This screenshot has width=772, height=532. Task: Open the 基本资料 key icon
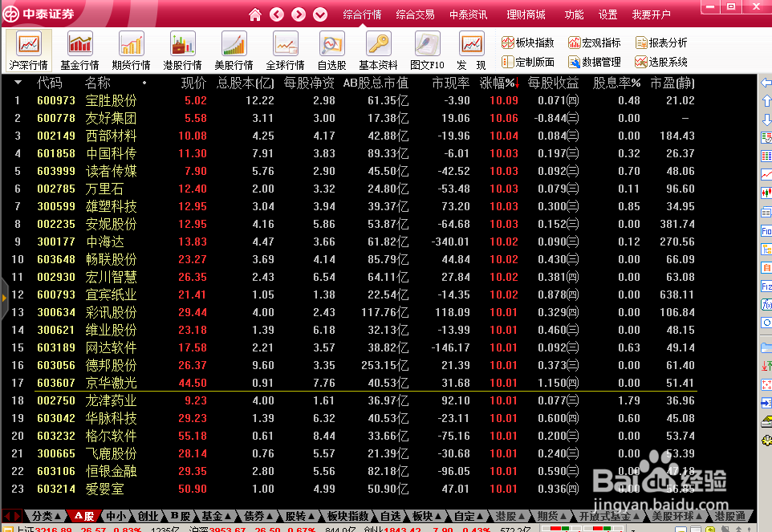point(378,51)
